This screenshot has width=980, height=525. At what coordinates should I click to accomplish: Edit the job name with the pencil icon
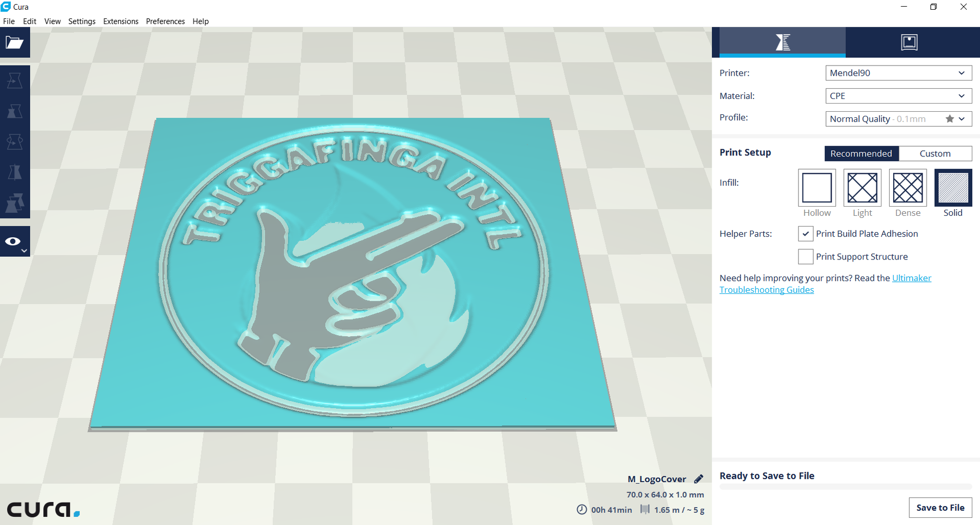698,479
